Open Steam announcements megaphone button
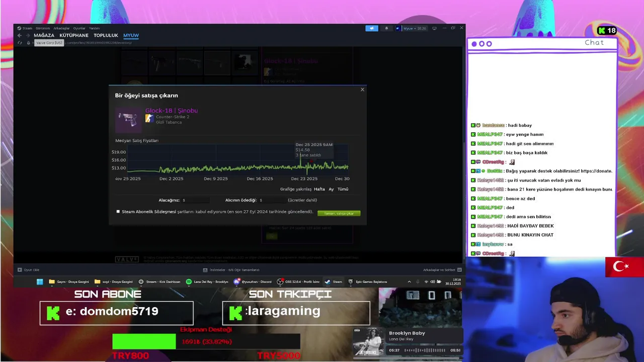Viewport: 644px width, 362px height. click(372, 28)
